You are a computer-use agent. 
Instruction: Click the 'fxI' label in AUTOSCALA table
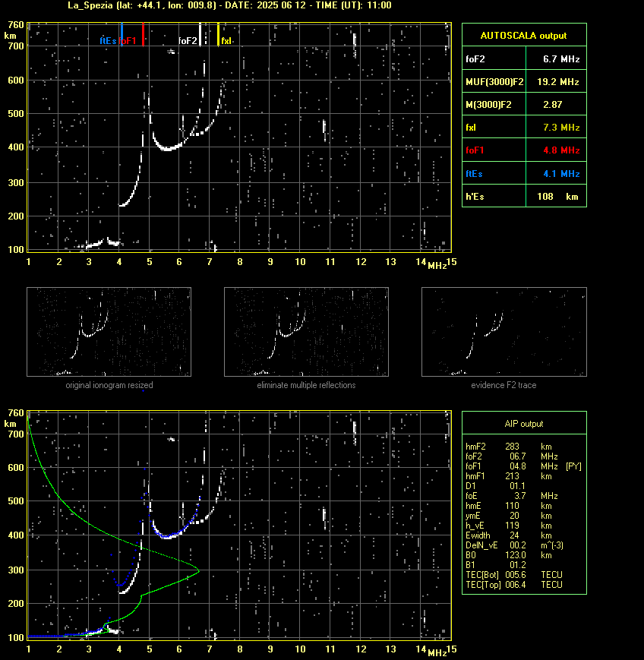(x=471, y=127)
